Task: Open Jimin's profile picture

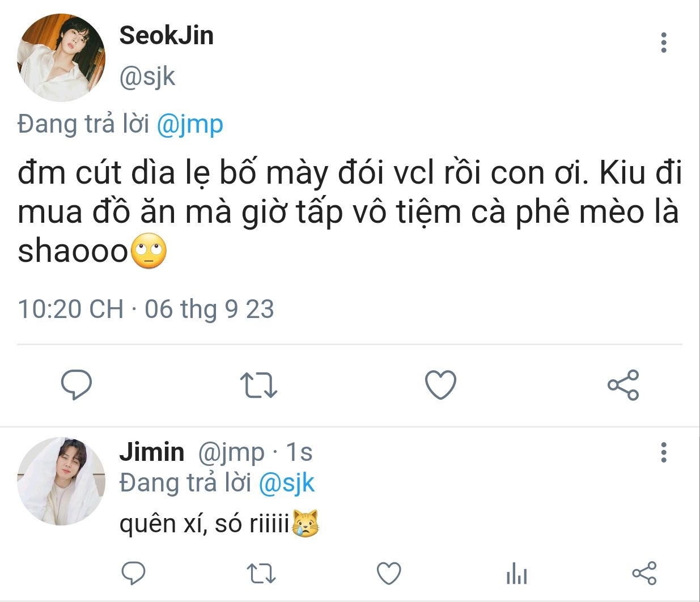Action: pos(61,481)
